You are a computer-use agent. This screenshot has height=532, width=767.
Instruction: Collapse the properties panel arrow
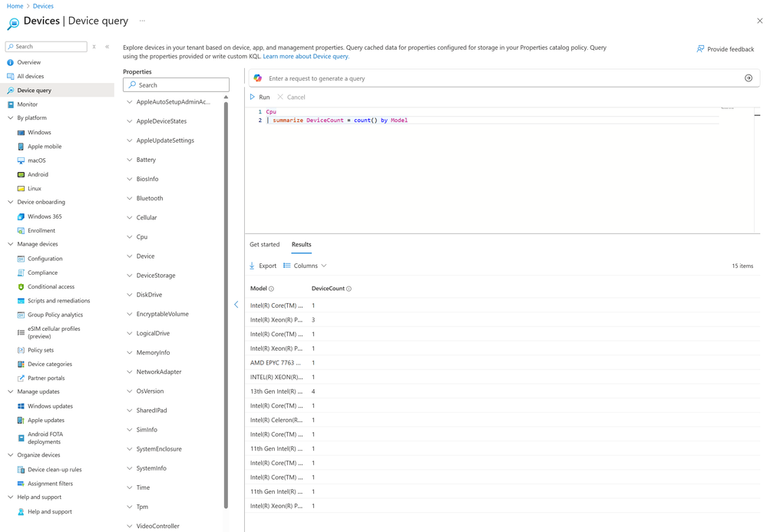coord(236,305)
